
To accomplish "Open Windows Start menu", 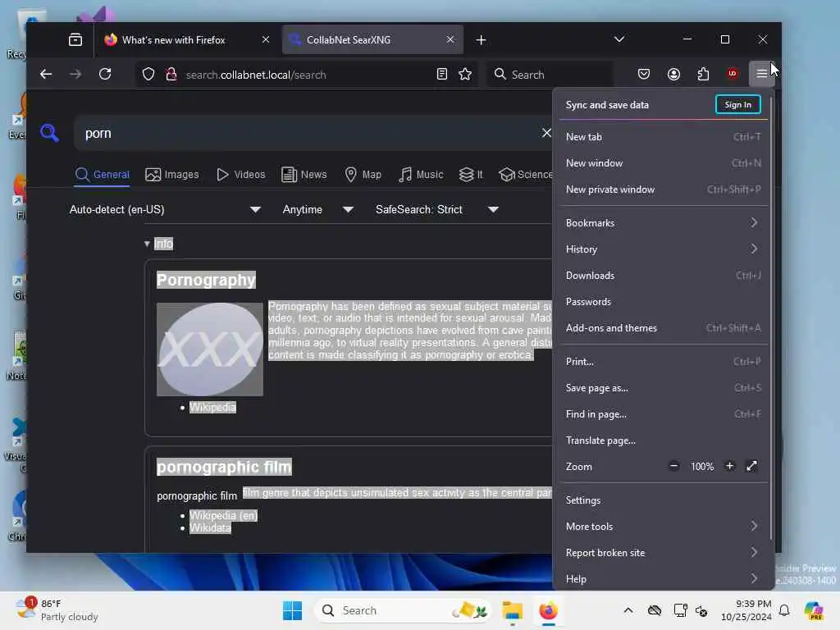I will tap(293, 610).
